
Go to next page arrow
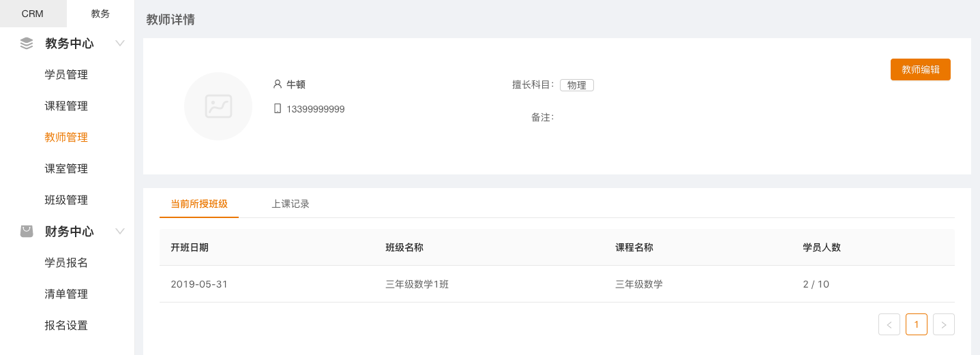coord(943,324)
